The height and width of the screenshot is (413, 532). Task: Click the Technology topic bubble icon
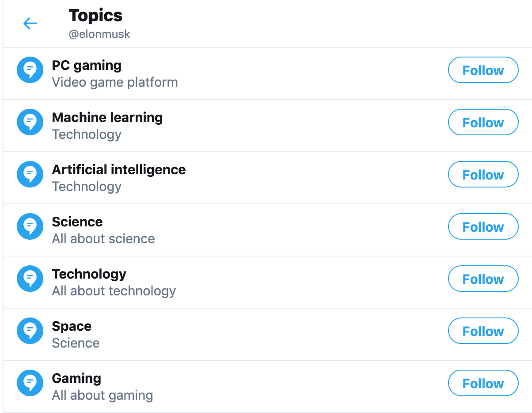point(30,279)
